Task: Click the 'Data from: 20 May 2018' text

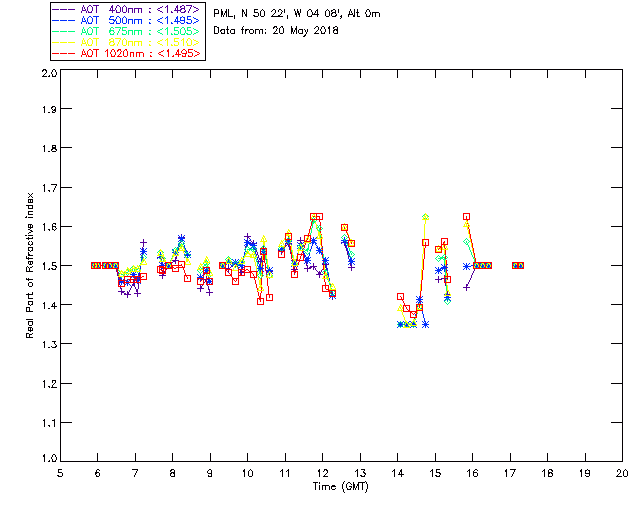Action: click(x=276, y=31)
